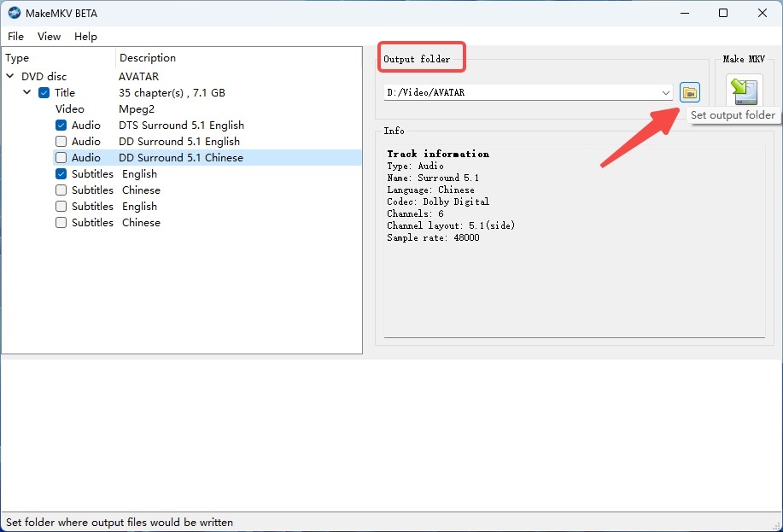783x532 pixels.
Task: Uncheck the DTS Surround 5.1 English track
Action: click(x=61, y=125)
